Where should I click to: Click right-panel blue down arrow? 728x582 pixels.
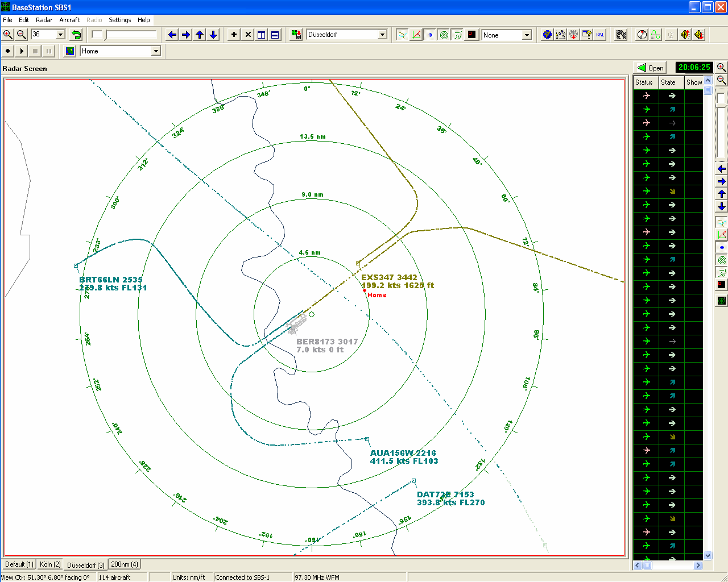pyautogui.click(x=721, y=206)
